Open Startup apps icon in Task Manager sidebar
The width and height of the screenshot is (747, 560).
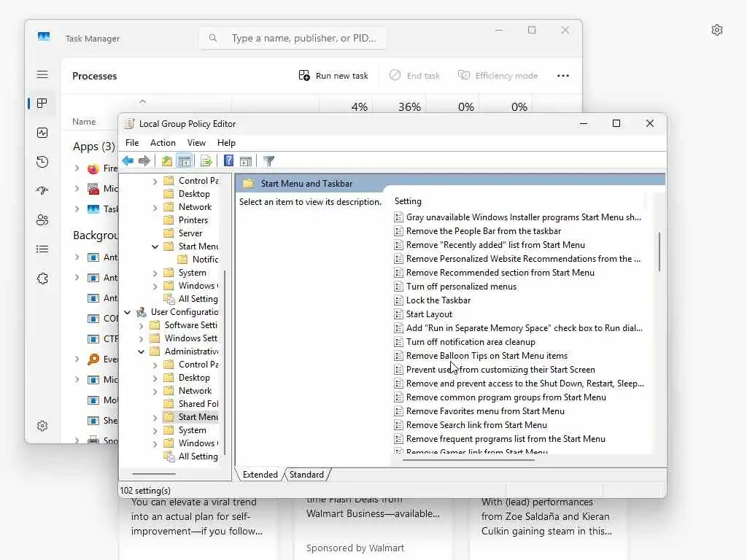click(42, 190)
